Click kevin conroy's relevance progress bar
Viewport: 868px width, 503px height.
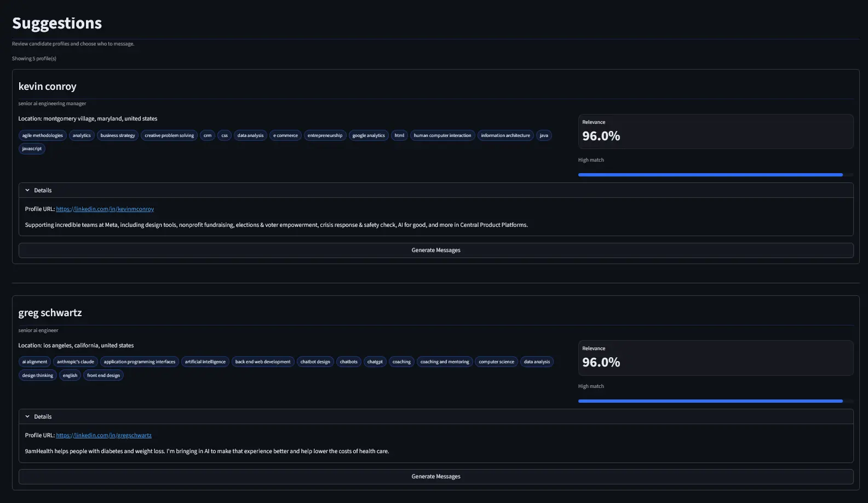tap(710, 175)
